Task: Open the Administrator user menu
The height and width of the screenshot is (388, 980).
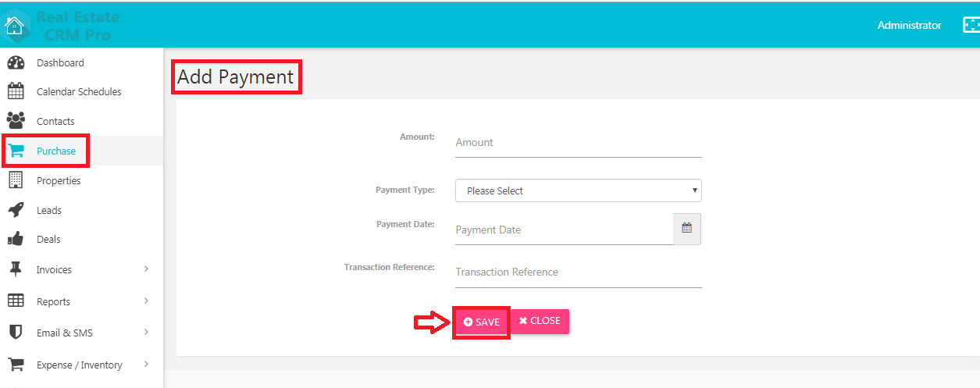Action: pyautogui.click(x=909, y=25)
